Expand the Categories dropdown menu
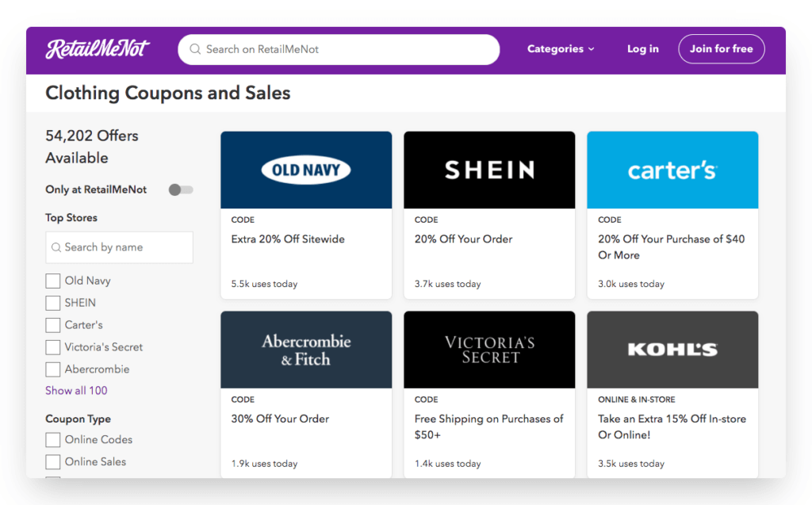 pos(561,48)
